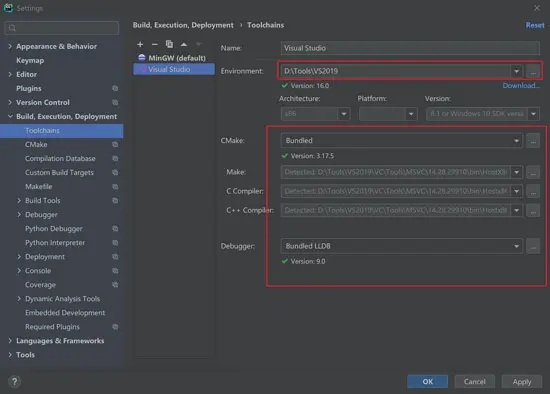Open the Debugger Bundled LLDB dropdown
Viewport: 550px width, 394px height.
[x=402, y=246]
